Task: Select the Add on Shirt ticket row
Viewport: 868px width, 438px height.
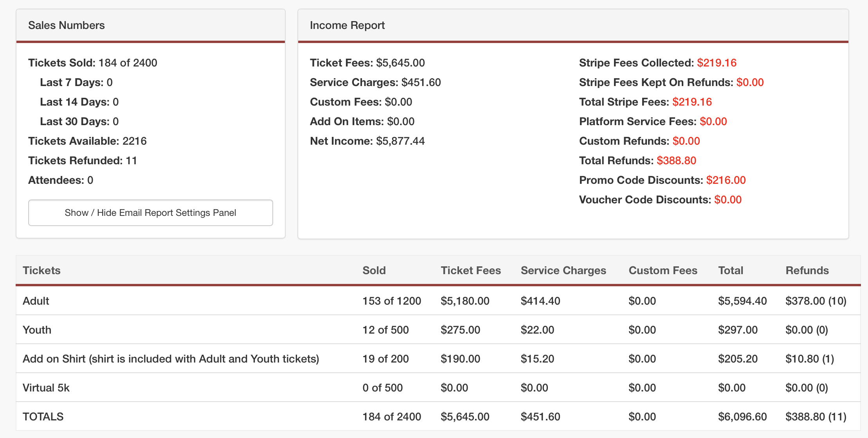Action: (x=171, y=359)
